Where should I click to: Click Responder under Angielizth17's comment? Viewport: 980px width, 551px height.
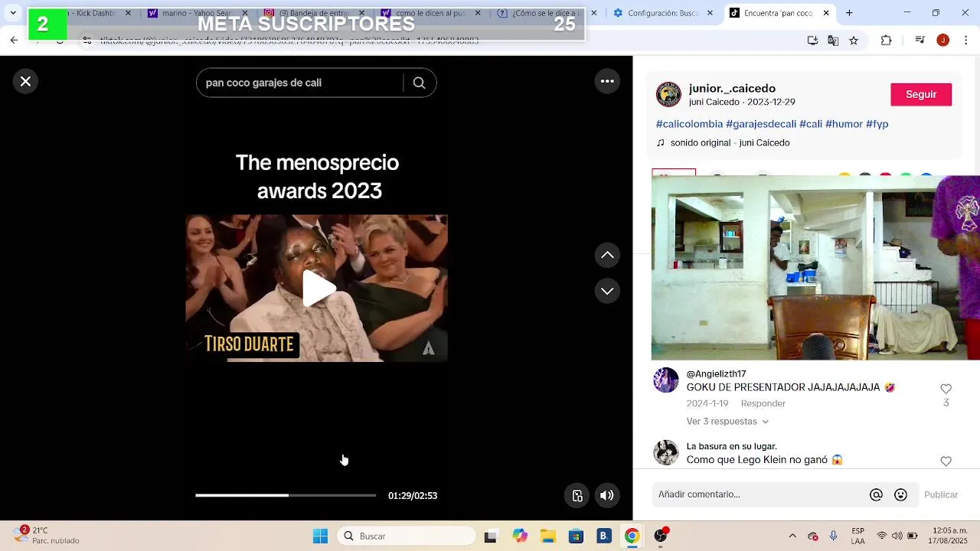click(x=763, y=403)
